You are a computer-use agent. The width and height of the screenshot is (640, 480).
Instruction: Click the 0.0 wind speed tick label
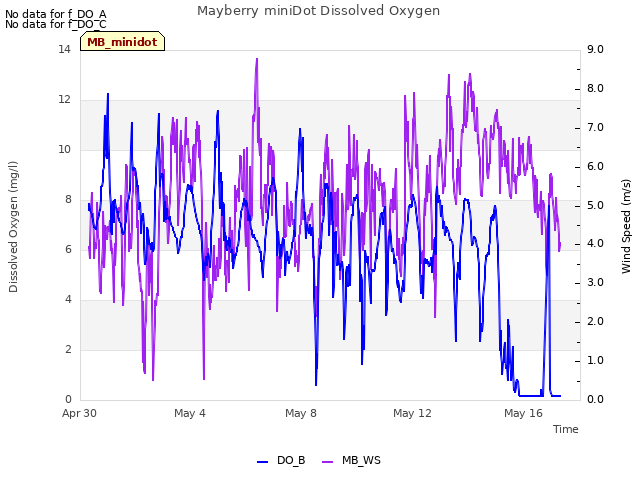[x=595, y=400]
